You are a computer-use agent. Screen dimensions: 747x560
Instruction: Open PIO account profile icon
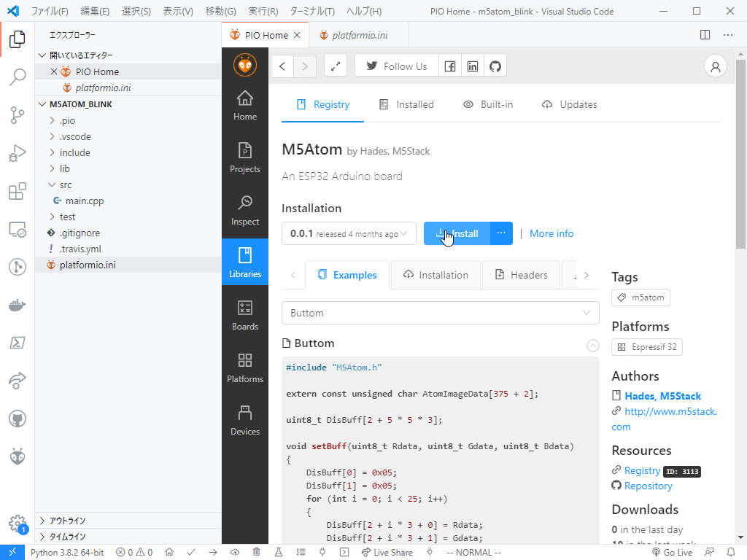[x=715, y=66]
